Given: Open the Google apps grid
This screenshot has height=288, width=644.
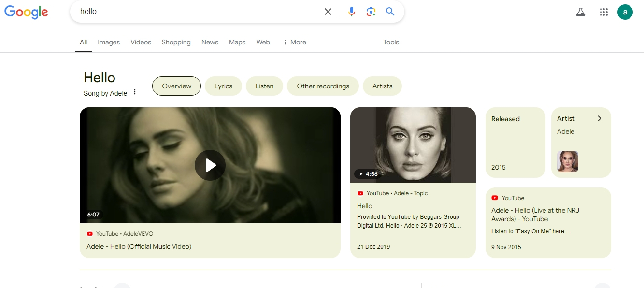Looking at the screenshot, I should 604,12.
